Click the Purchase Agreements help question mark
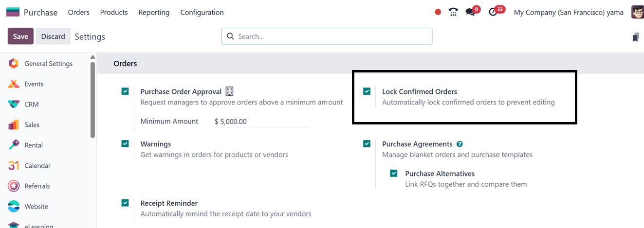This screenshot has width=644, height=228. (460, 144)
